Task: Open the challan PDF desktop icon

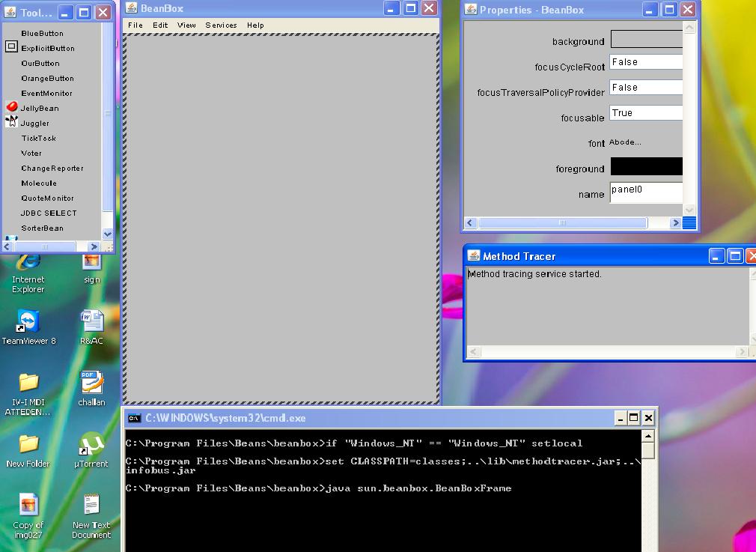Action: (x=91, y=382)
